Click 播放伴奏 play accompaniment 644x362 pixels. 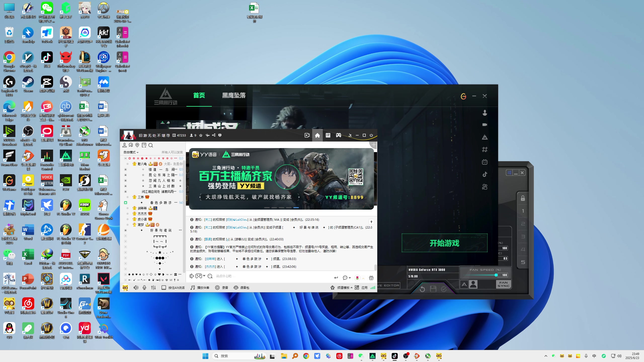(200, 288)
